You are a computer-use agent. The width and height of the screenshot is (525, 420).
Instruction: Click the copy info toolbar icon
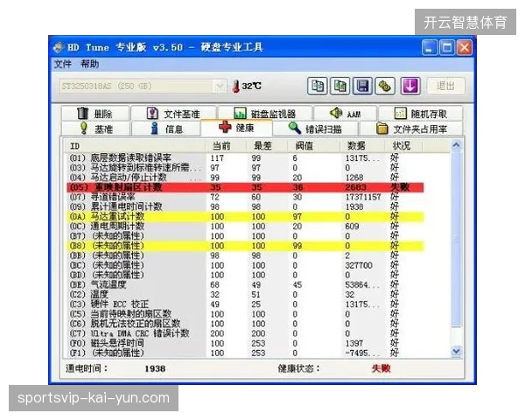coord(317,86)
